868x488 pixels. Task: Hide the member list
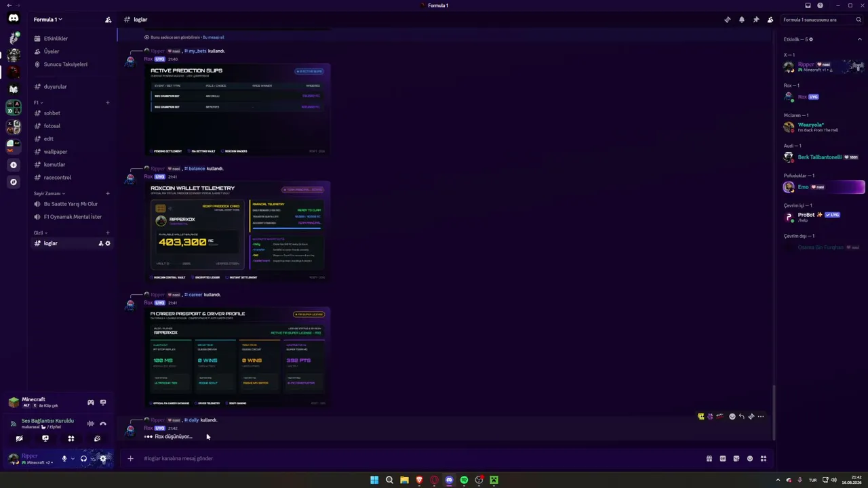click(x=770, y=20)
